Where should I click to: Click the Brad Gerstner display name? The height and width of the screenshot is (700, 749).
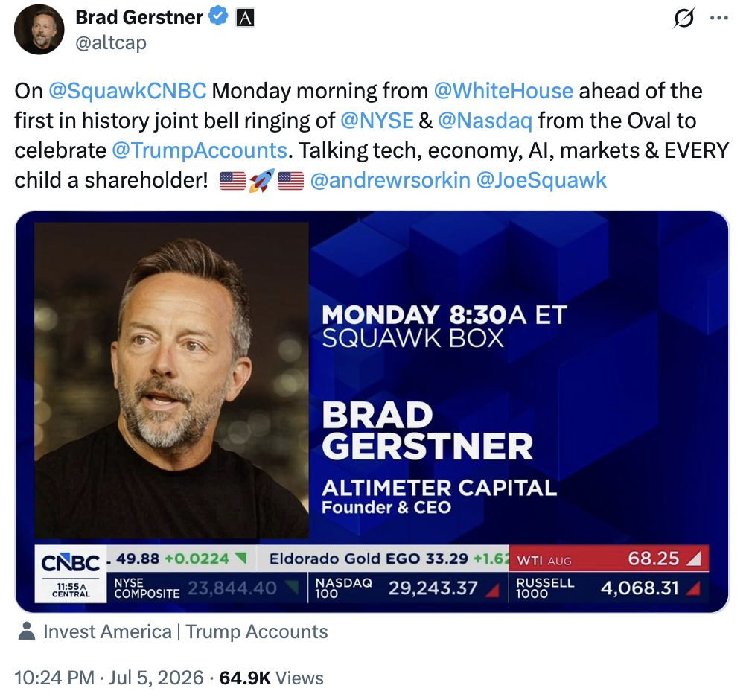[139, 17]
